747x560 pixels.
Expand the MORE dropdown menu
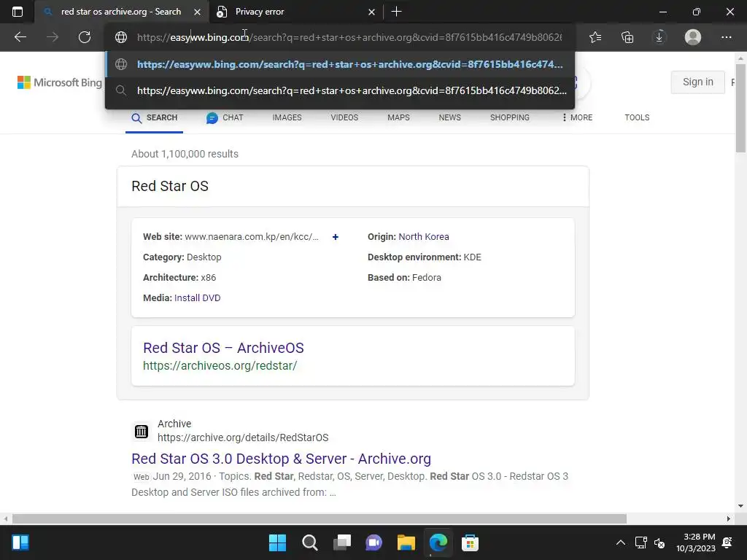coord(577,117)
